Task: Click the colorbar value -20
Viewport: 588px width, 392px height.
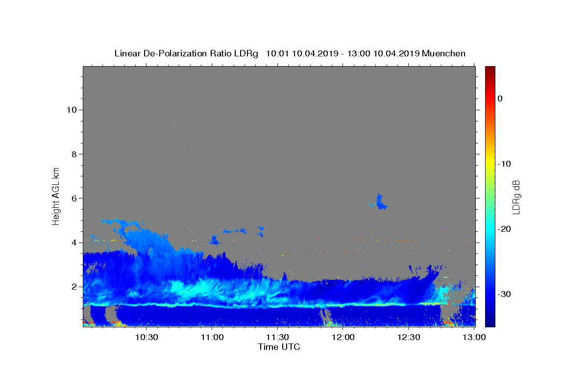Action: click(x=505, y=229)
